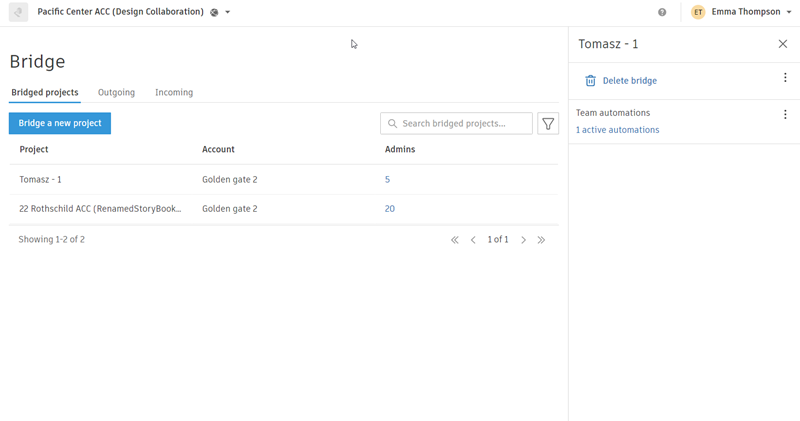Go to the first page of results
This screenshot has height=421, width=800.
[455, 240]
